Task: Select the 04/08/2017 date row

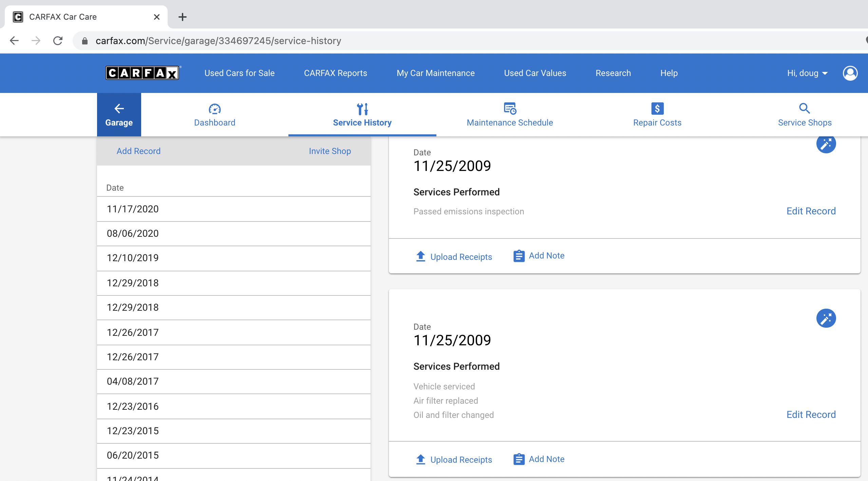Action: point(234,382)
